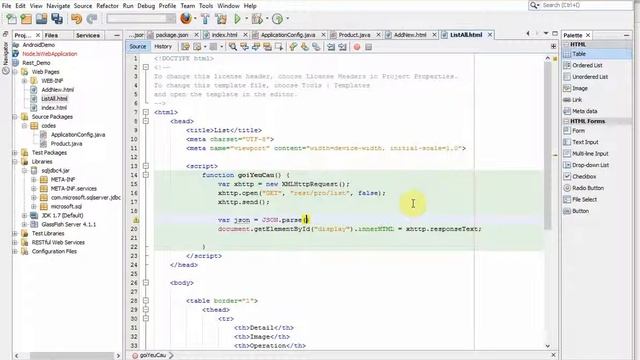Close the ListAll.html editor tab

490,35
